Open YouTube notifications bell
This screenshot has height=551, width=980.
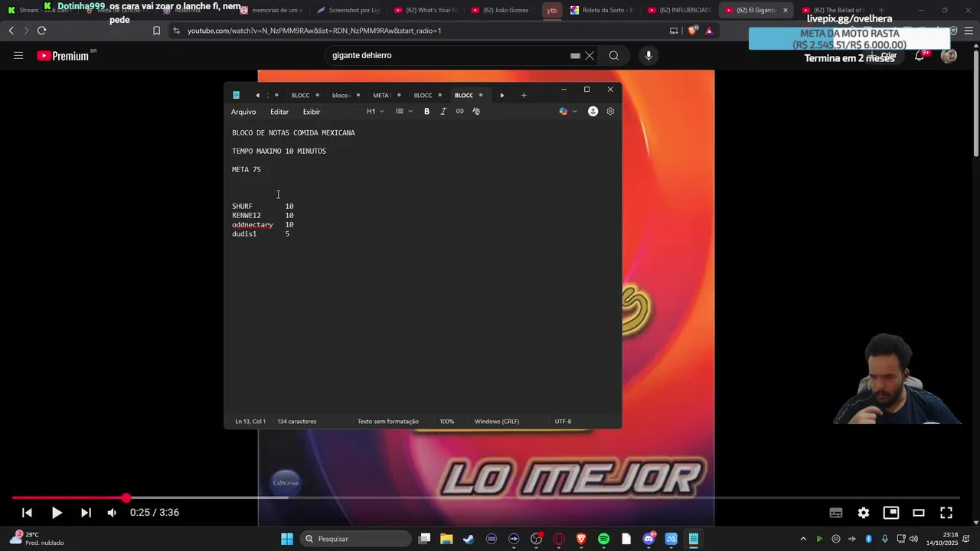[x=920, y=56]
